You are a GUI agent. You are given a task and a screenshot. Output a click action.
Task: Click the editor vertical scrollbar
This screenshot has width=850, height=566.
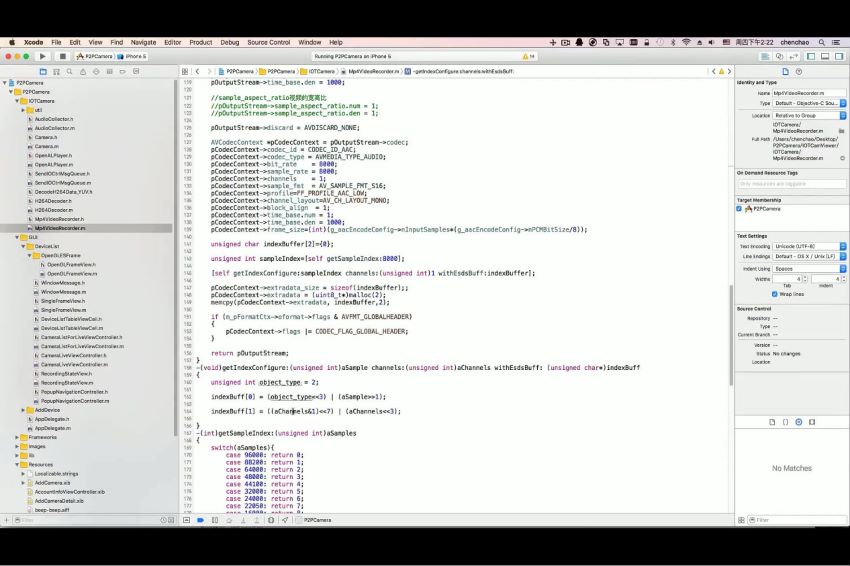(731, 335)
